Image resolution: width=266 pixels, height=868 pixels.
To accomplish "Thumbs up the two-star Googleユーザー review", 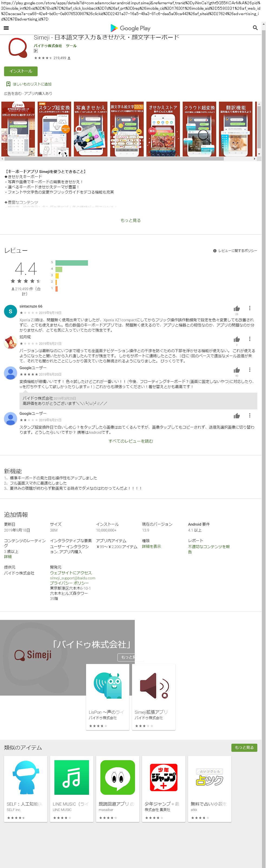I will point(237,416).
